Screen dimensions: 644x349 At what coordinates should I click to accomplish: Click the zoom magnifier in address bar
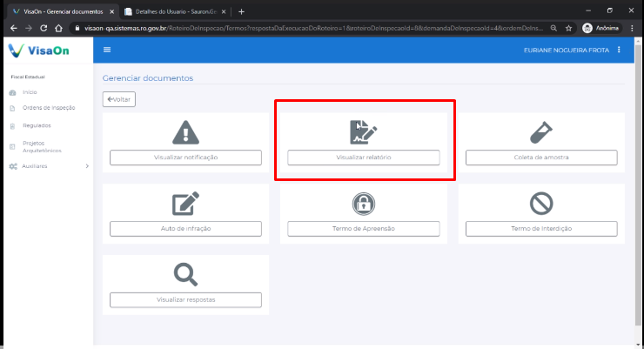point(553,28)
